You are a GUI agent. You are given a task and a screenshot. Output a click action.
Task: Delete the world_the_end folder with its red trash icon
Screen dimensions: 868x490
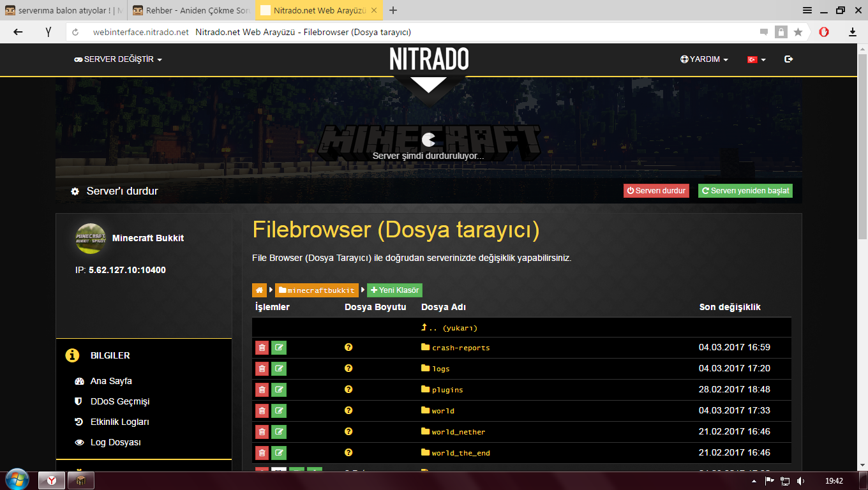262,453
